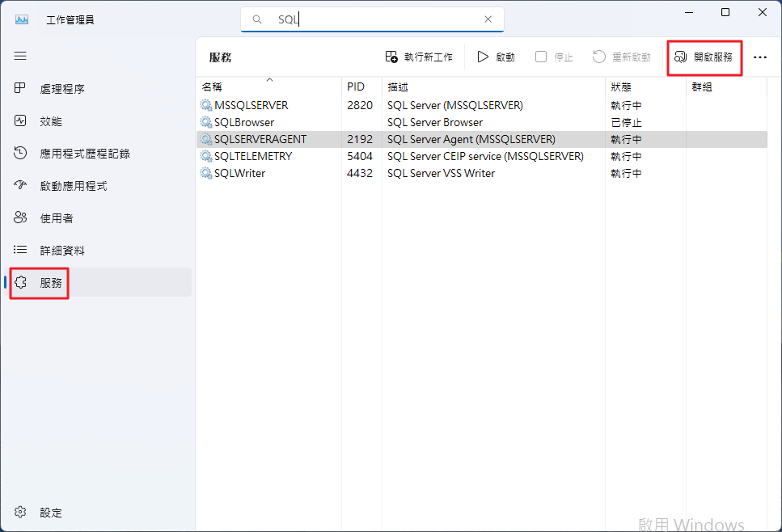This screenshot has width=782, height=532.
Task: Click PID value 2820
Action: (x=360, y=105)
